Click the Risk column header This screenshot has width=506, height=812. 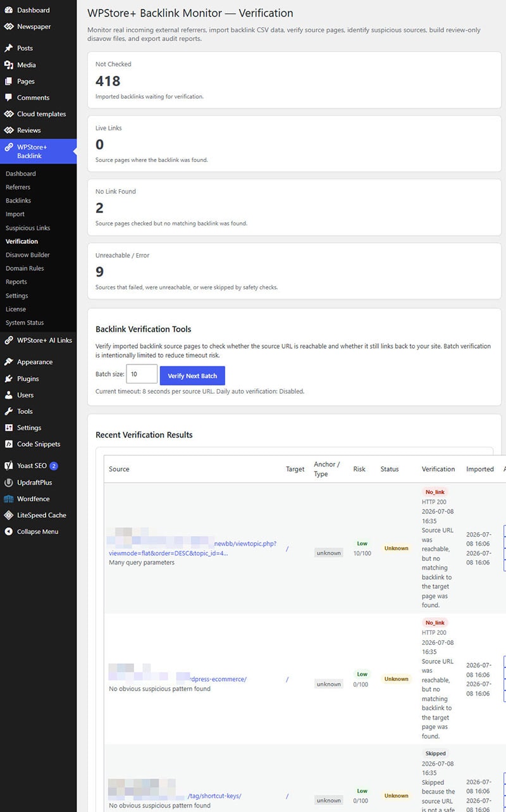tap(359, 469)
